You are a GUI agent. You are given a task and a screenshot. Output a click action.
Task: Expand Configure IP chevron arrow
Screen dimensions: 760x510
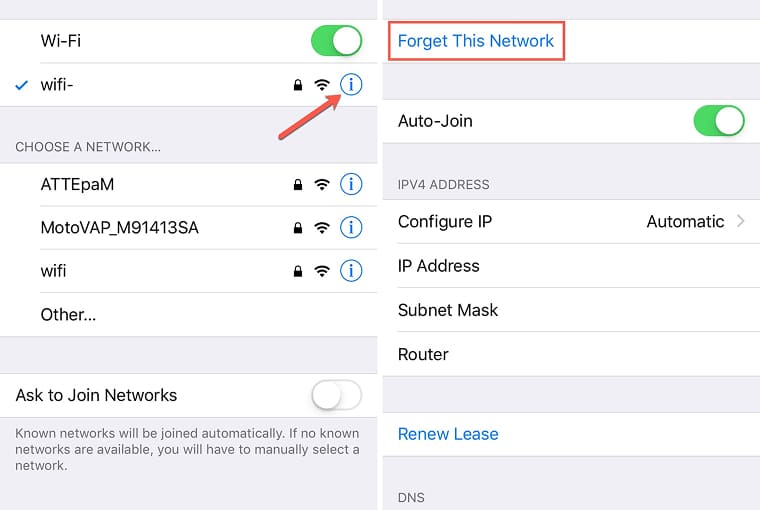(740, 222)
